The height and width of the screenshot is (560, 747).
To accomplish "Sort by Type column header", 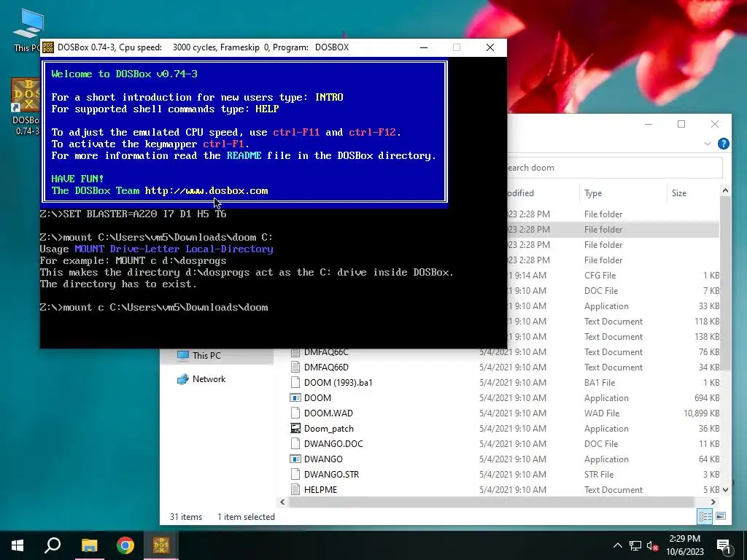I will tap(593, 192).
